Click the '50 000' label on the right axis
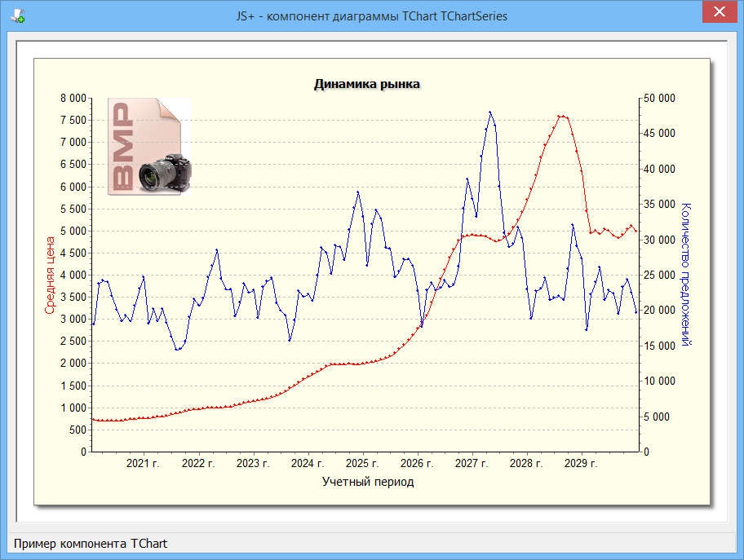This screenshot has height=560, width=744. (x=659, y=98)
